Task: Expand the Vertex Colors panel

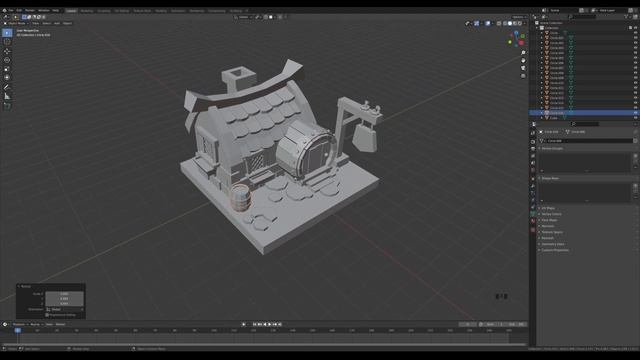Action: tap(551, 214)
